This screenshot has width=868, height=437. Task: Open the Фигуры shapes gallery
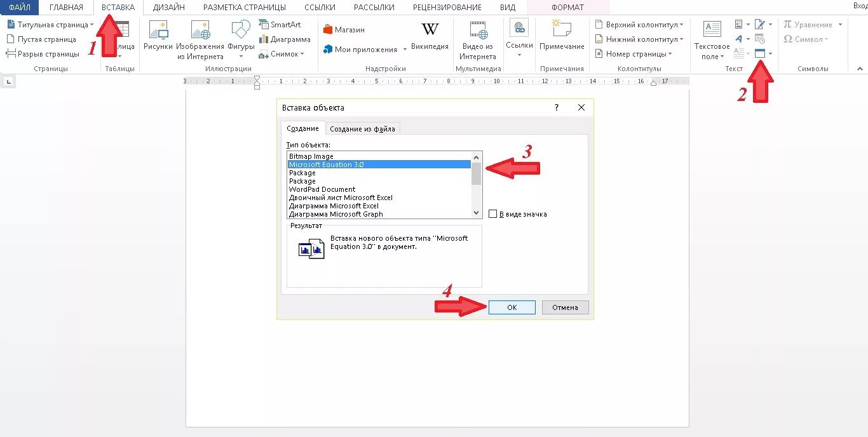[241, 41]
